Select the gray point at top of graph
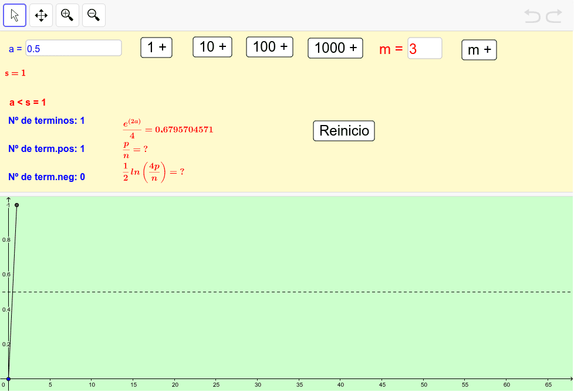 click(x=16, y=205)
